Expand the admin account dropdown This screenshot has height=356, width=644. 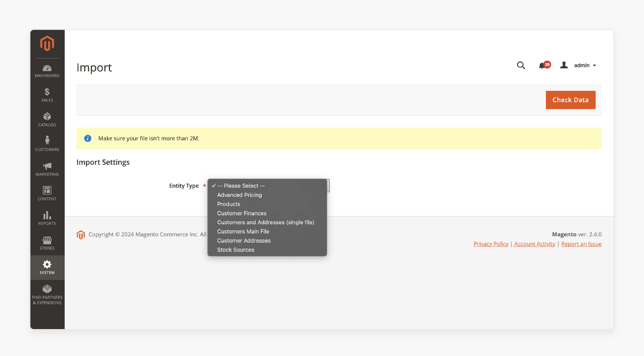[585, 65]
